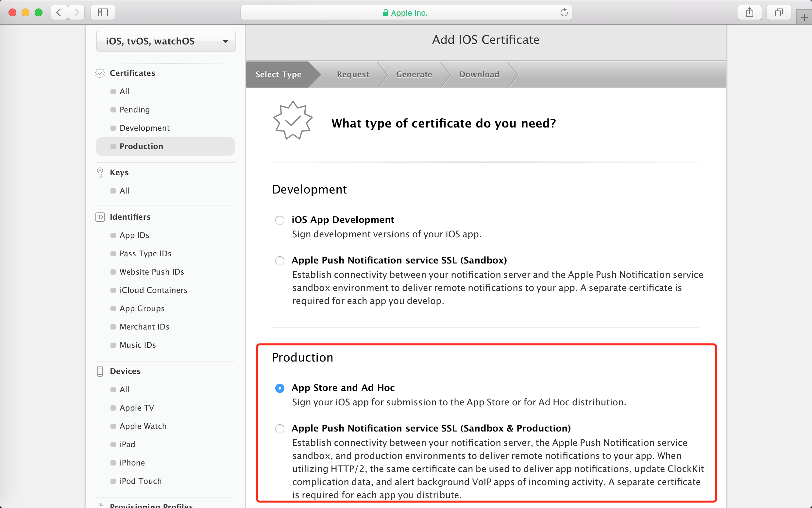Open iPad devices list

tap(127, 445)
